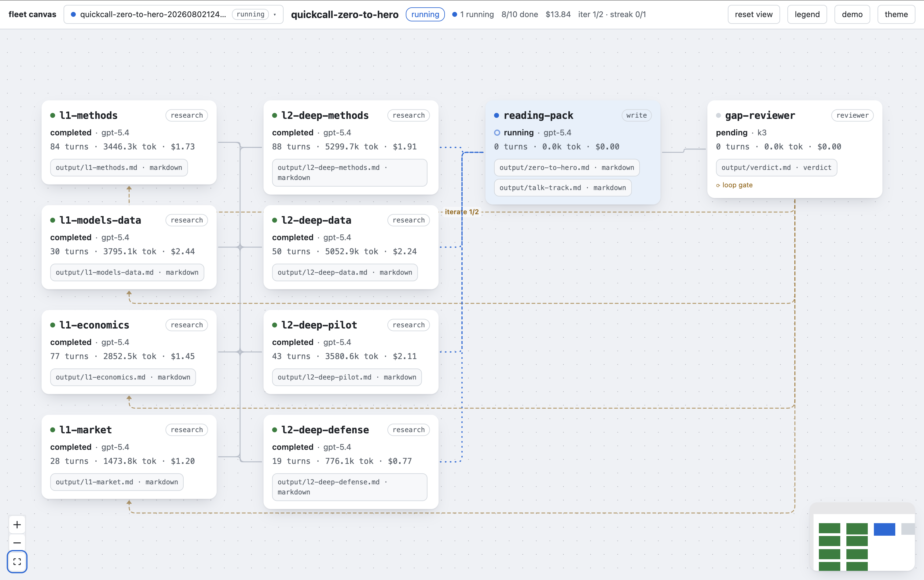Open the run selector dropdown
This screenshot has width=924, height=580.
pos(173,15)
